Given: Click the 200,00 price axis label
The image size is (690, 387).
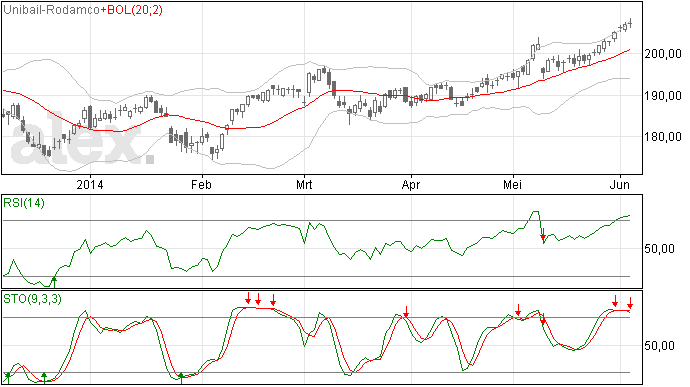Looking at the screenshot, I should coord(663,54).
